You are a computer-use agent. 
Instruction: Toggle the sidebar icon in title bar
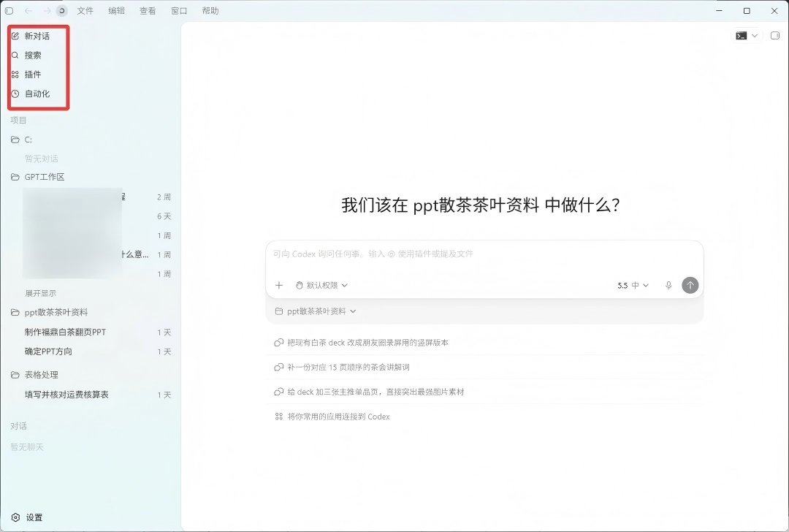point(9,10)
